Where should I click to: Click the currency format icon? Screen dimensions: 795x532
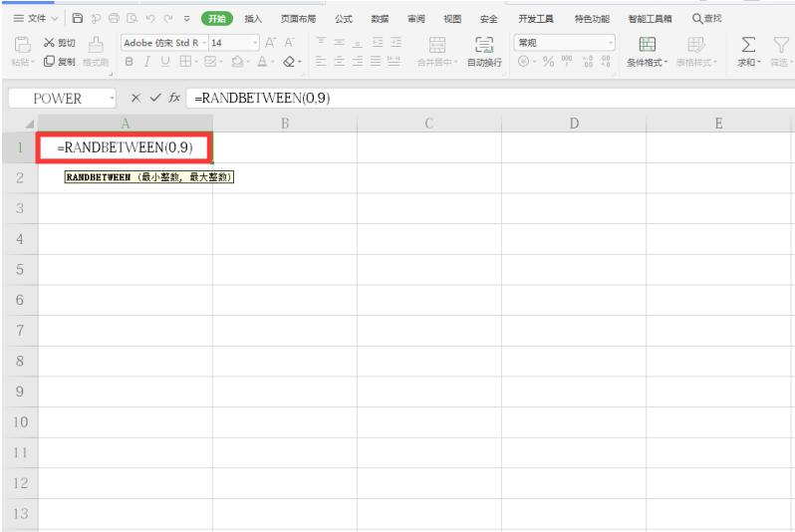524,62
